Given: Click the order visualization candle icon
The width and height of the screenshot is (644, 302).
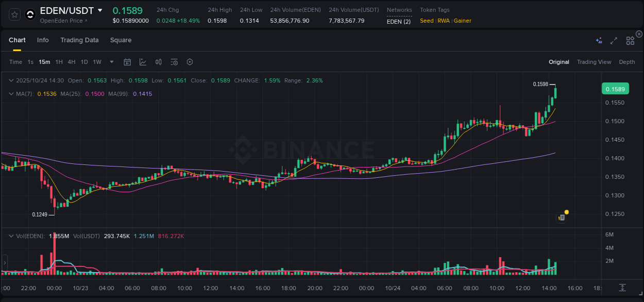Looking at the screenshot, I should point(158,62).
